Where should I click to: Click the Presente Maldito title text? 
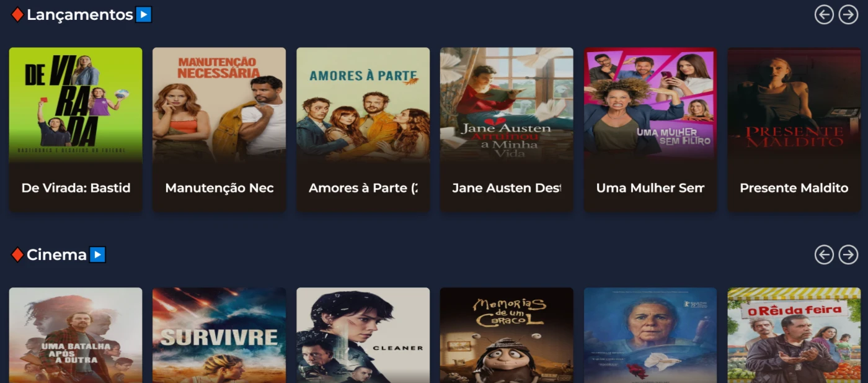tap(794, 187)
